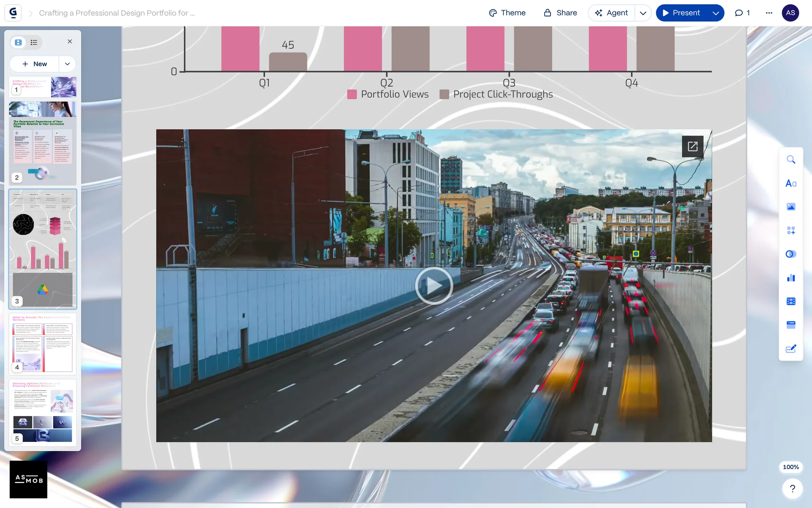This screenshot has width=812, height=508.
Task: Click the Present button
Action: point(681,13)
